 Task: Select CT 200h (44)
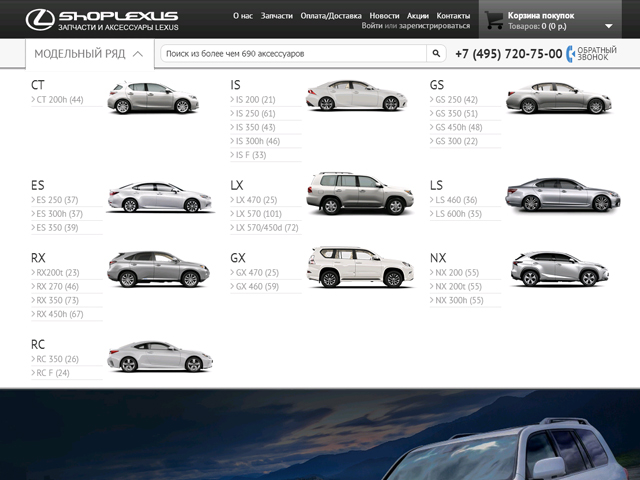(60, 100)
